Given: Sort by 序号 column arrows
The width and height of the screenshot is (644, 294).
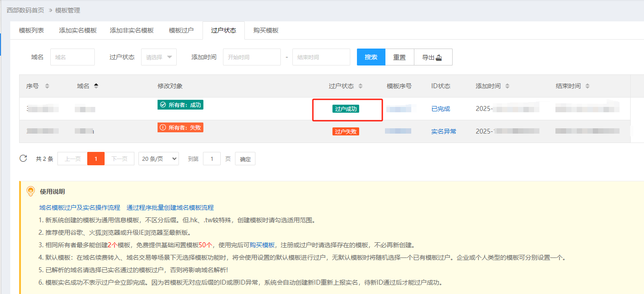Looking at the screenshot, I should click(x=47, y=86).
